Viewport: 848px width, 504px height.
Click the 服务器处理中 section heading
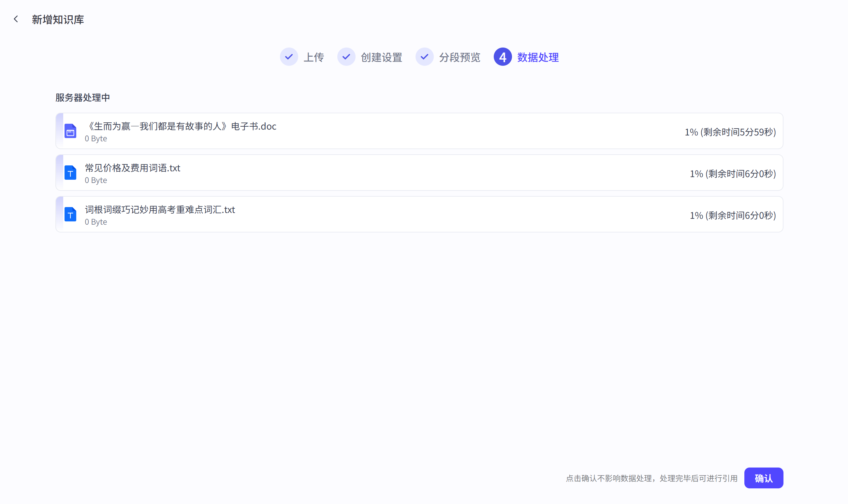(82, 97)
